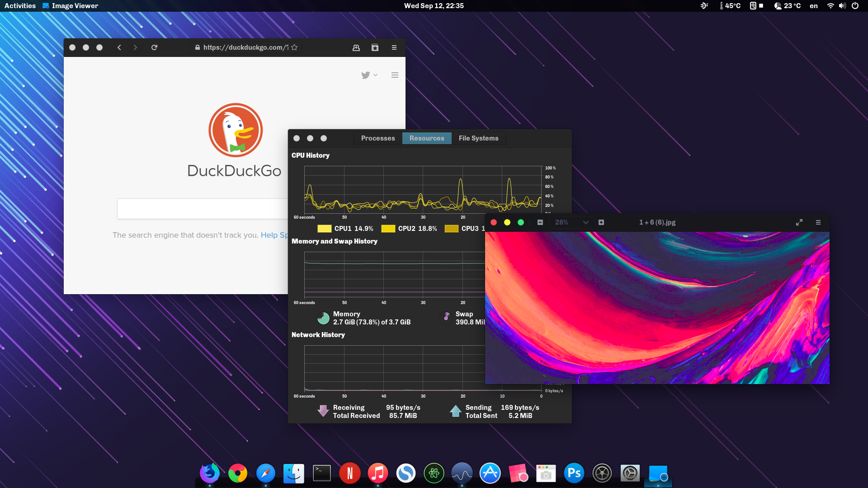Open the Safari compass icon in dock
The image size is (868, 488).
266,473
